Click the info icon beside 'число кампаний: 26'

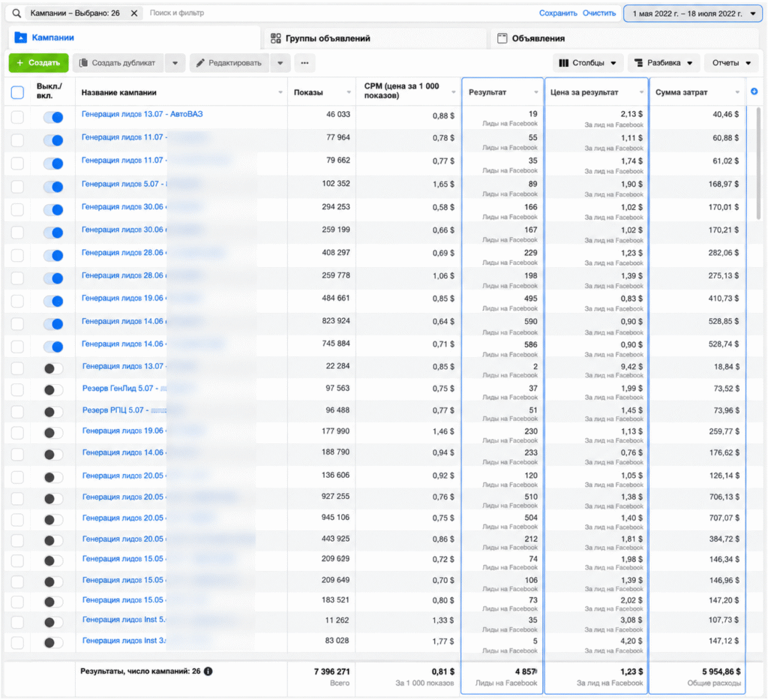[x=208, y=671]
